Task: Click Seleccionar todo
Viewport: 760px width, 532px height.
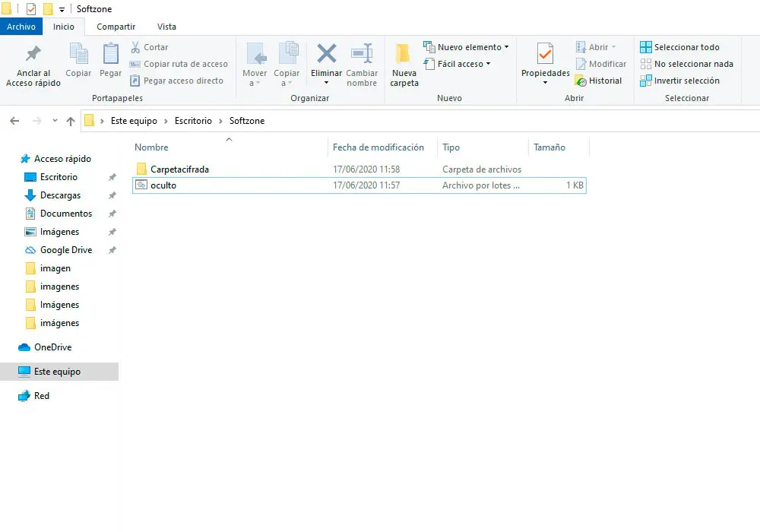Action: [x=679, y=47]
